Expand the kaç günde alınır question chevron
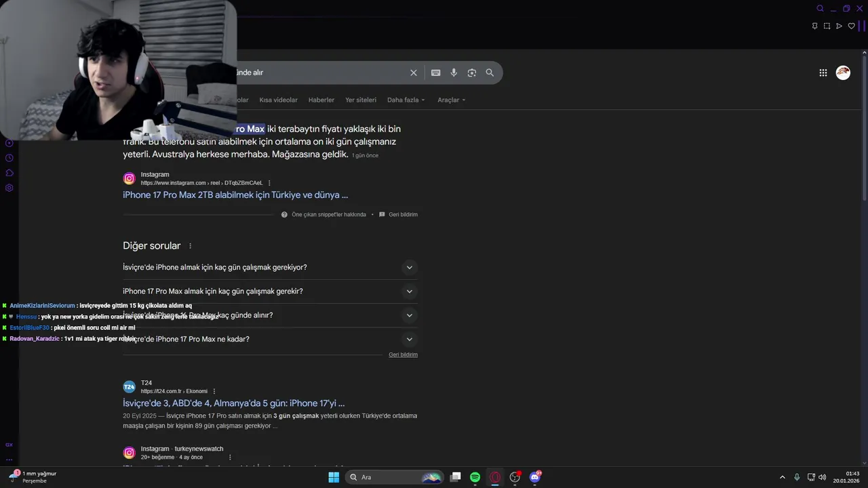 click(409, 315)
